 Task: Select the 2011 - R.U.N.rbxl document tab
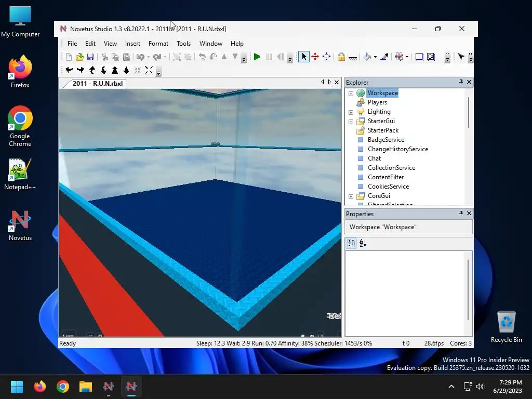pyautogui.click(x=98, y=84)
